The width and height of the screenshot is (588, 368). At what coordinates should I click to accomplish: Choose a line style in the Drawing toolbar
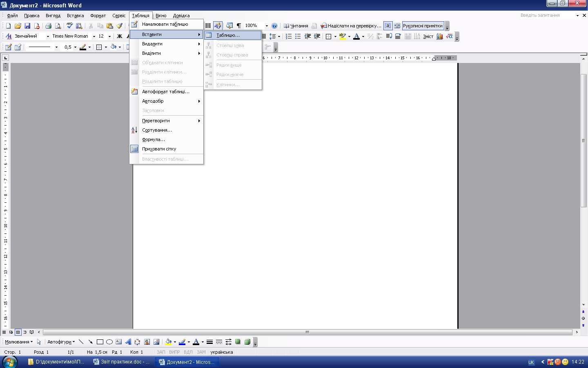point(209,342)
